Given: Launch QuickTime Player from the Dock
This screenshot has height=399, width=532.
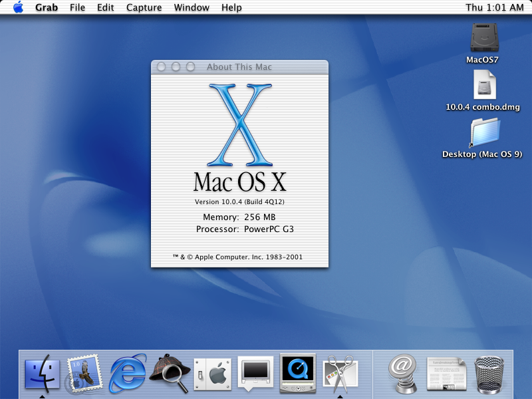Looking at the screenshot, I should point(297,373).
